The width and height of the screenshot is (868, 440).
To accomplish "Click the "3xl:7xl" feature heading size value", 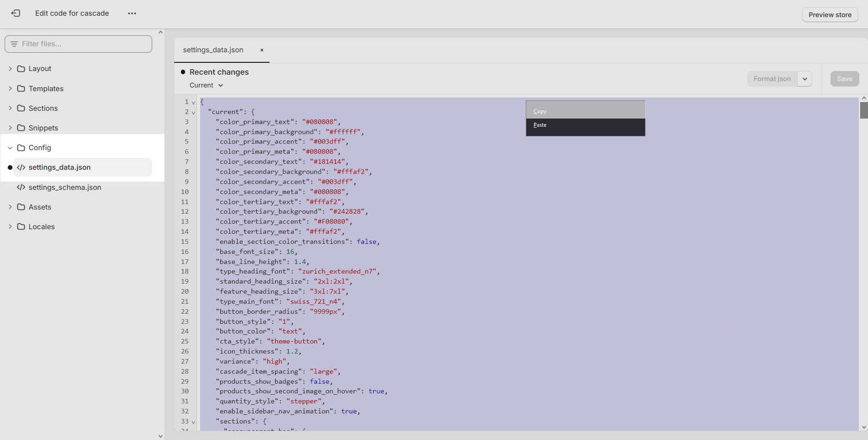I will [330, 292].
